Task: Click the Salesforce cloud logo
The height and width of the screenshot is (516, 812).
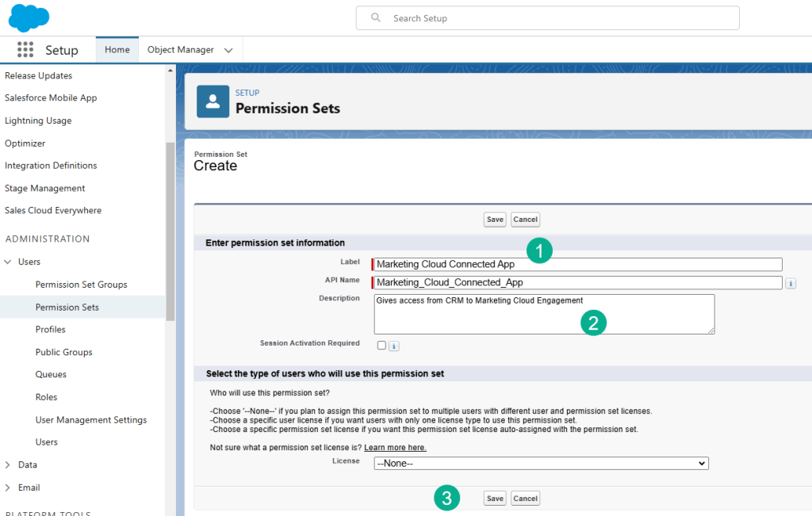Action: (29, 17)
